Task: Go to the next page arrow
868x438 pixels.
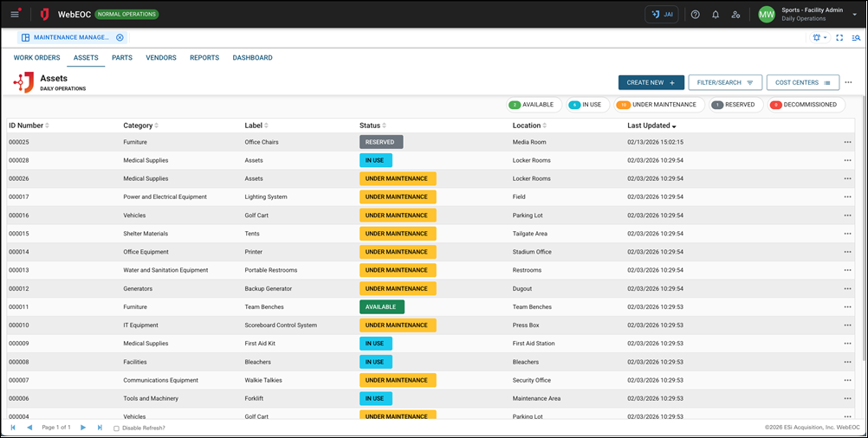Action: pyautogui.click(x=83, y=428)
